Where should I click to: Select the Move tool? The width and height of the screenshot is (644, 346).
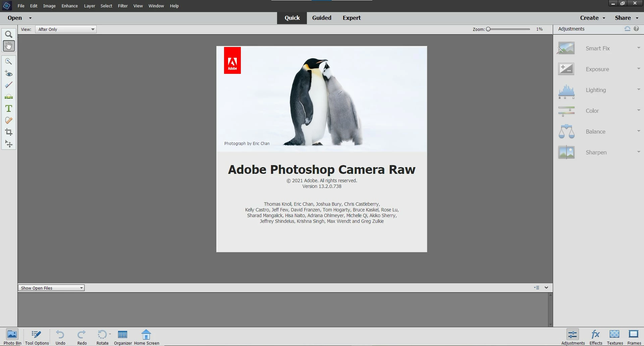click(x=9, y=144)
